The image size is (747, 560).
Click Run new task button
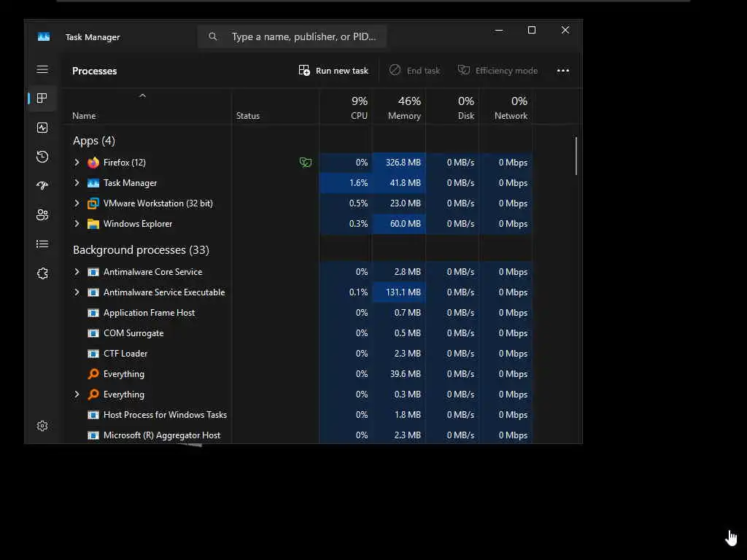(333, 71)
